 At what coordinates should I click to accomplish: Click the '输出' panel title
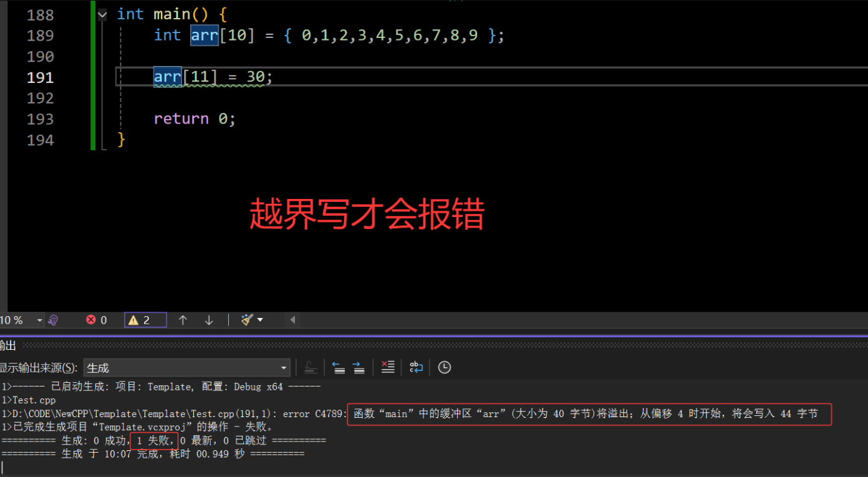[8, 346]
